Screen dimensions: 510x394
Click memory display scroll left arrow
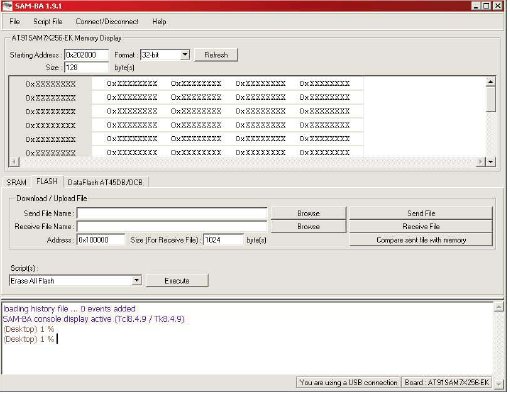tap(14, 162)
